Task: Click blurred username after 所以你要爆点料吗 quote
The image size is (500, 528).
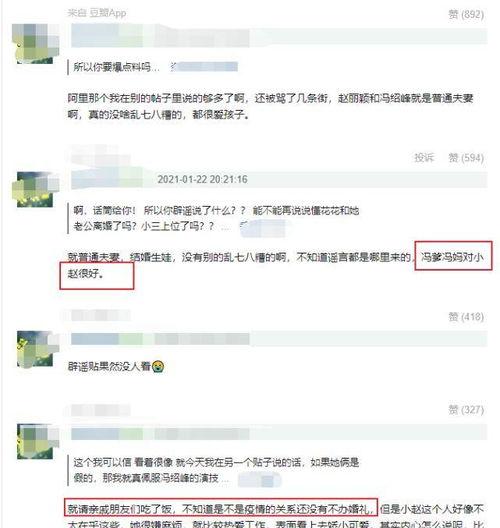Action: 204,67
